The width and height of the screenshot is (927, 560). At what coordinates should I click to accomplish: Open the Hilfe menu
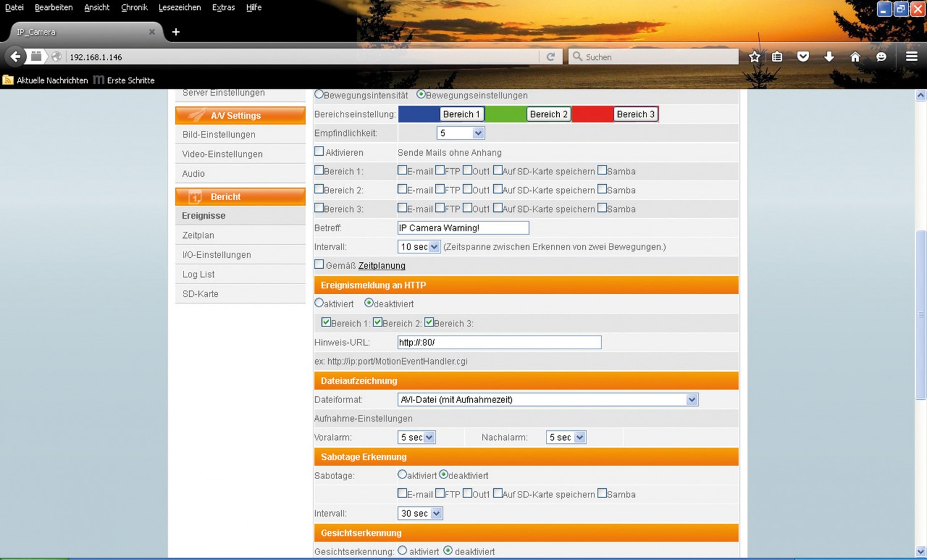coord(254,7)
